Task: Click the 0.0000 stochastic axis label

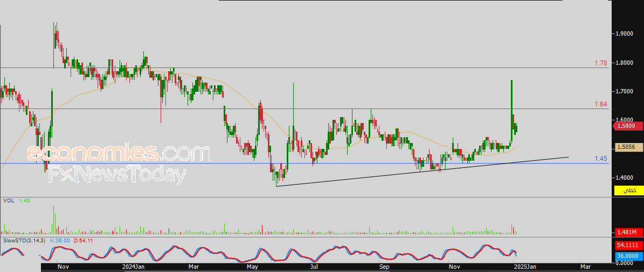Action: [x=625, y=262]
